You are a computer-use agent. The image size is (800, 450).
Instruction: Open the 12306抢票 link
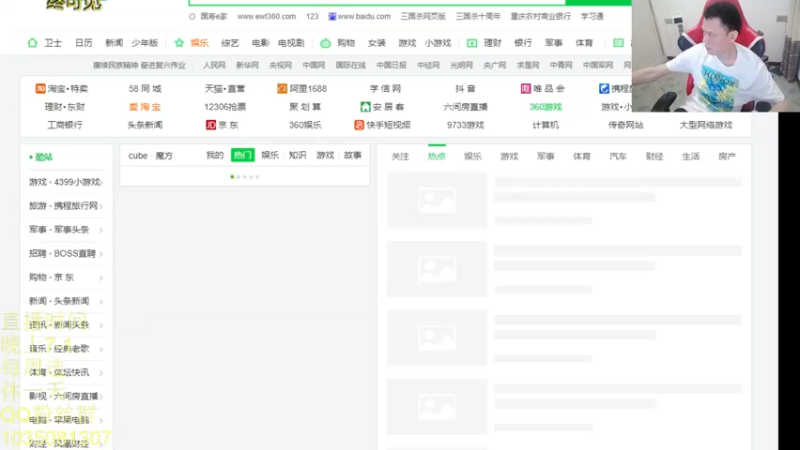point(225,107)
